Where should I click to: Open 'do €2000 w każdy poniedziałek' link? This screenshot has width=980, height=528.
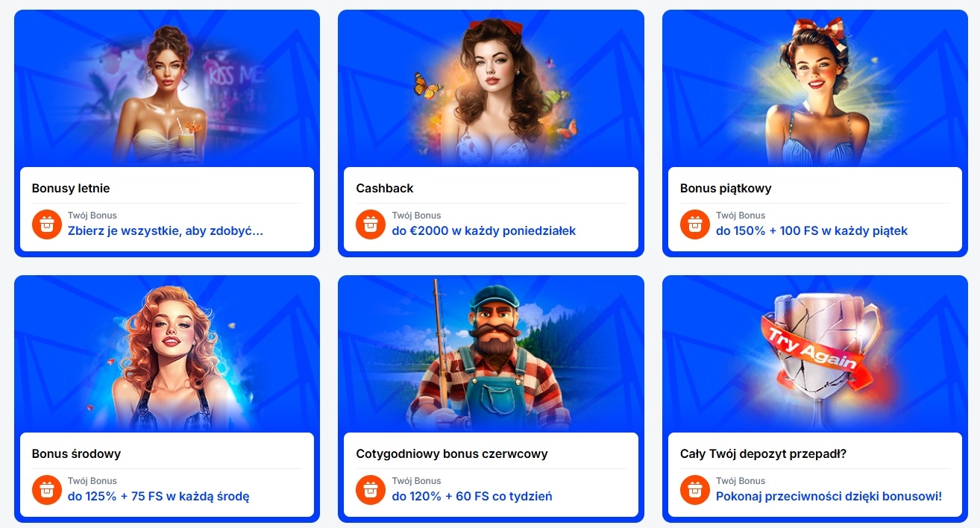tap(484, 231)
